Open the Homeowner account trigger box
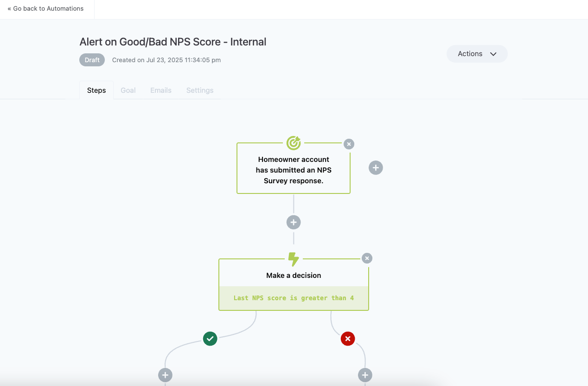This screenshot has width=588, height=386. (294, 170)
